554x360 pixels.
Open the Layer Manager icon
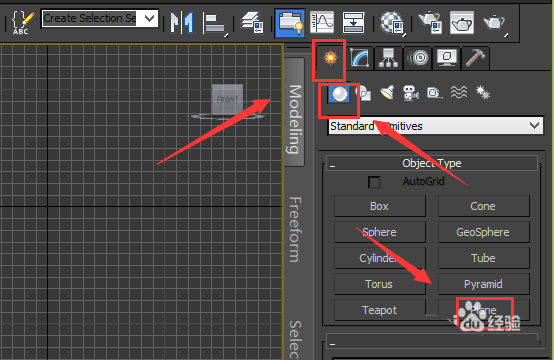coord(252,23)
